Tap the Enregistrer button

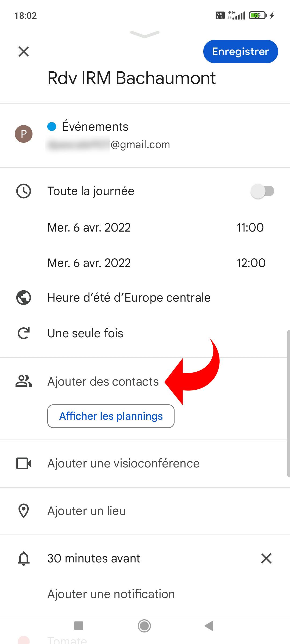tap(240, 52)
